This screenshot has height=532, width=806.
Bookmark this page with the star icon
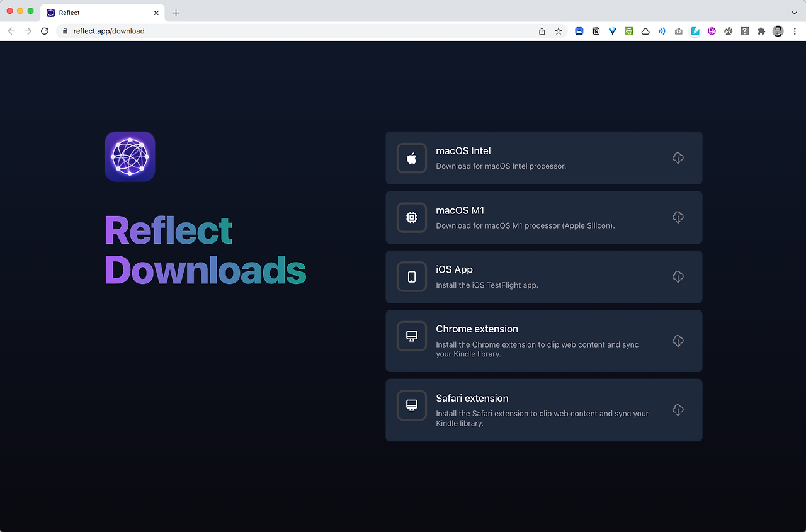(x=559, y=31)
